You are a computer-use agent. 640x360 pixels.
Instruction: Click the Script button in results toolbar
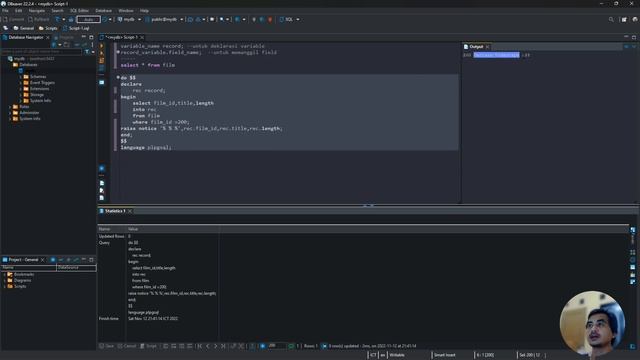coord(149,346)
